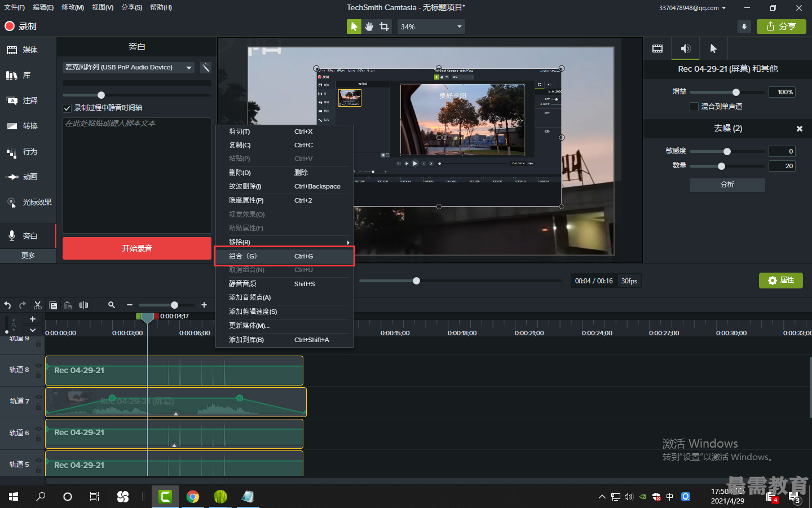Open the 34% canvas zoom dropdown
The image size is (812, 508).
coord(431,27)
